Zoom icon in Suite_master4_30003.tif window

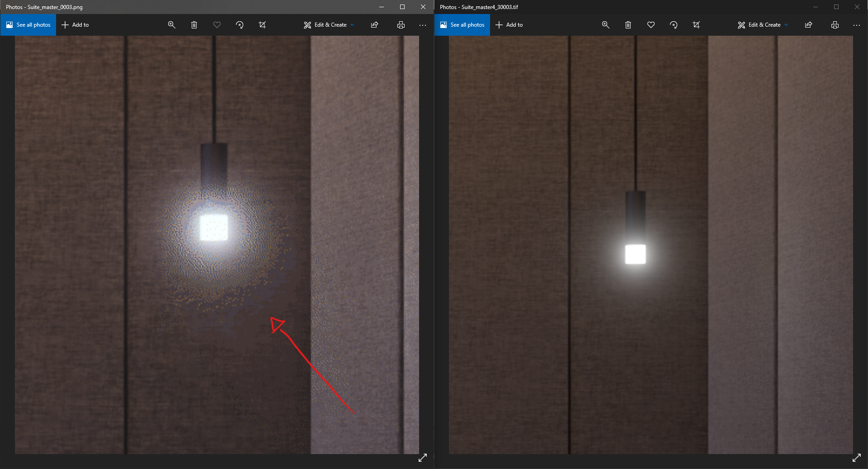coord(606,25)
